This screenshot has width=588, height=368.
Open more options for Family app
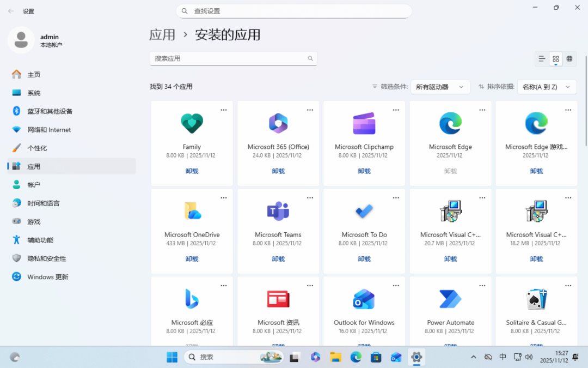[224, 110]
